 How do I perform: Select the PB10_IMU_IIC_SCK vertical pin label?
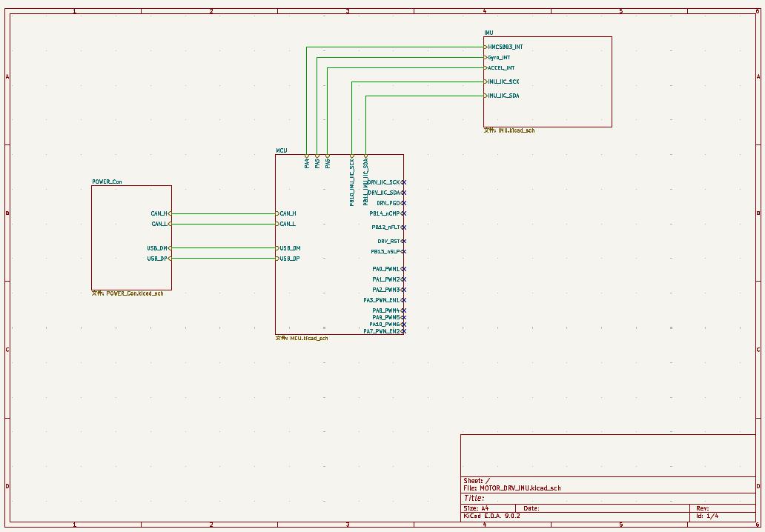pos(352,182)
